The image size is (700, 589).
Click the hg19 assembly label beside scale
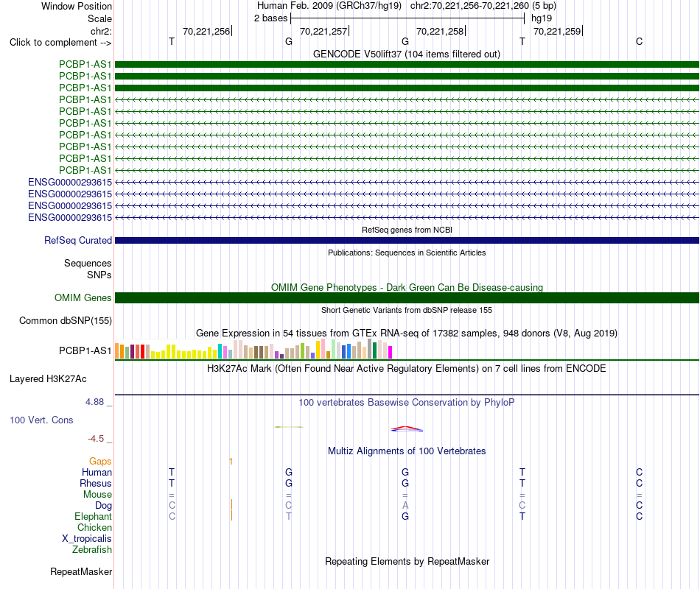542,18
